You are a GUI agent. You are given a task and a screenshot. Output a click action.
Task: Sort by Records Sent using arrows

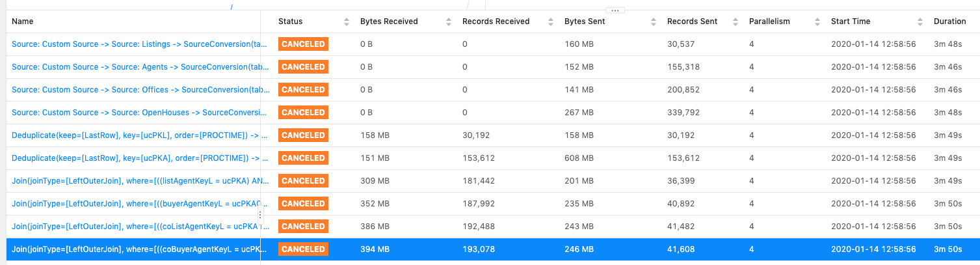tap(735, 21)
